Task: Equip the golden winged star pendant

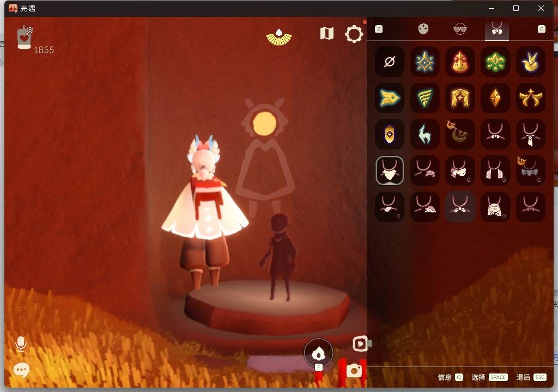Action: pyautogui.click(x=531, y=98)
